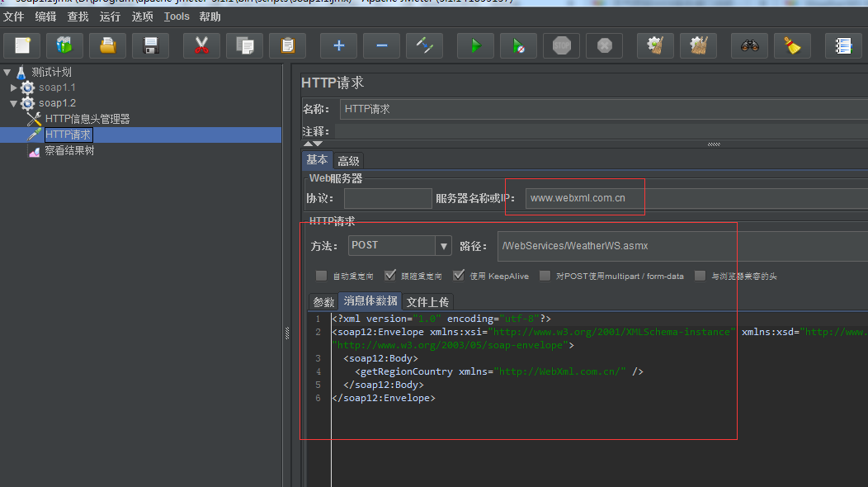Click the Search binoculars icon
The image size is (868, 487).
(x=749, y=45)
